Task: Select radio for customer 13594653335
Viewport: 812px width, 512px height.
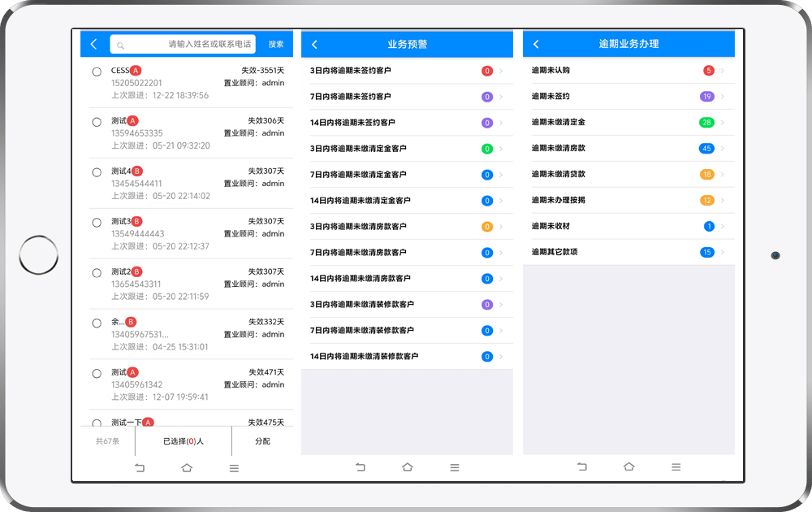Action: pos(97,122)
